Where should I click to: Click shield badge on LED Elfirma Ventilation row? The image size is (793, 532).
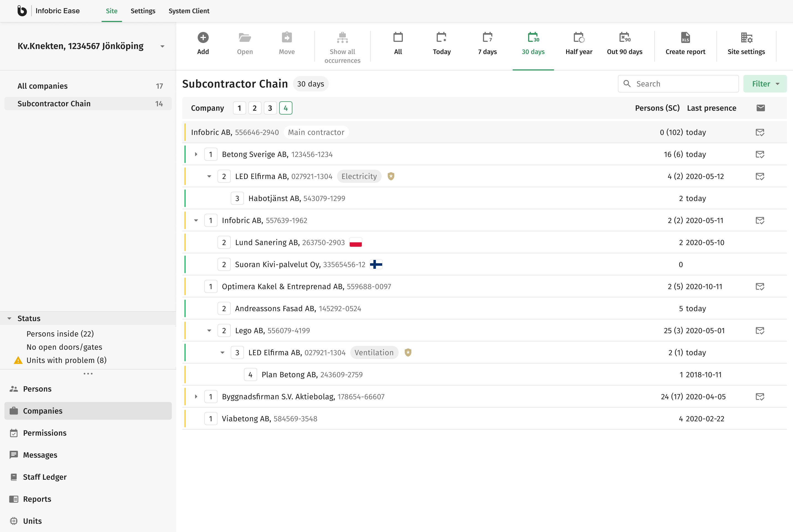(x=408, y=352)
